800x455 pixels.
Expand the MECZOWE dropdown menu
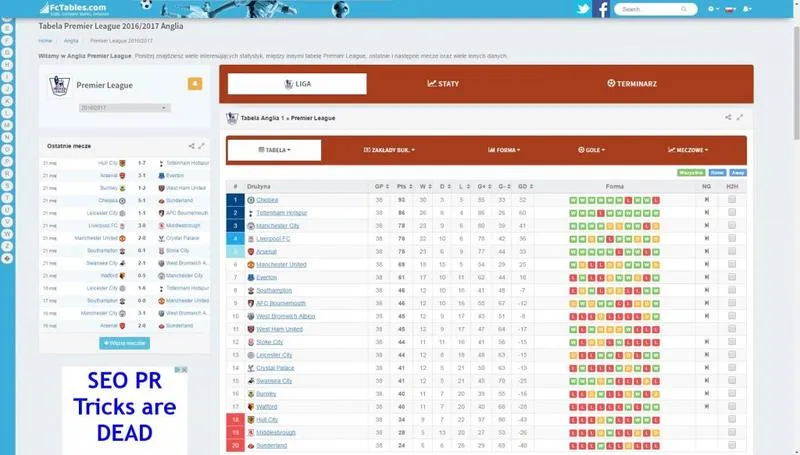688,150
